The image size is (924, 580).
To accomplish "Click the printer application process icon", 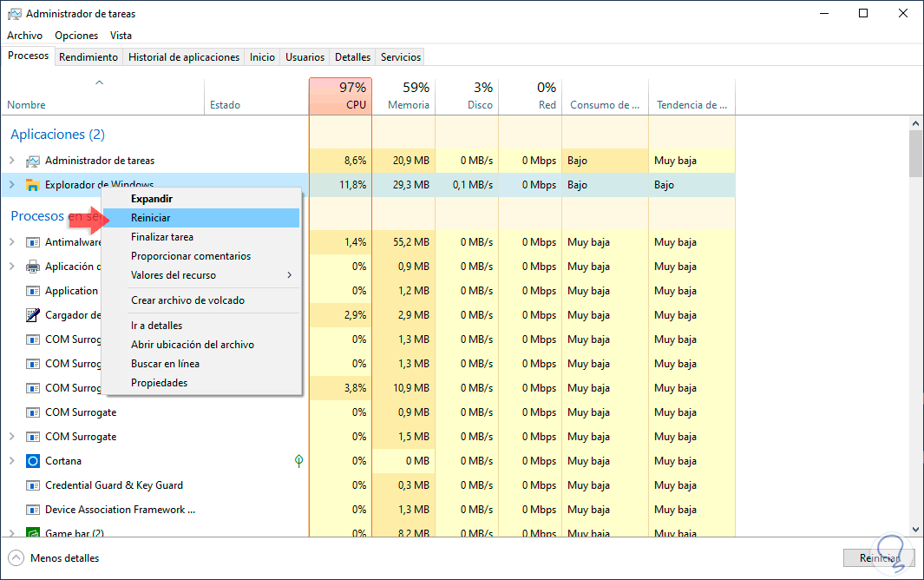I will point(33,267).
